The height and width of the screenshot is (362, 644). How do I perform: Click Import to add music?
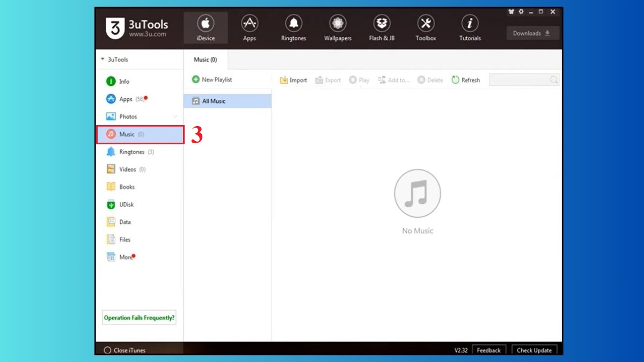(x=293, y=80)
